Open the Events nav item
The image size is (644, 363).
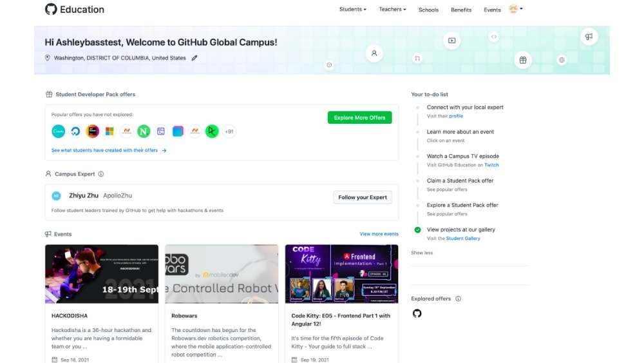pos(492,10)
